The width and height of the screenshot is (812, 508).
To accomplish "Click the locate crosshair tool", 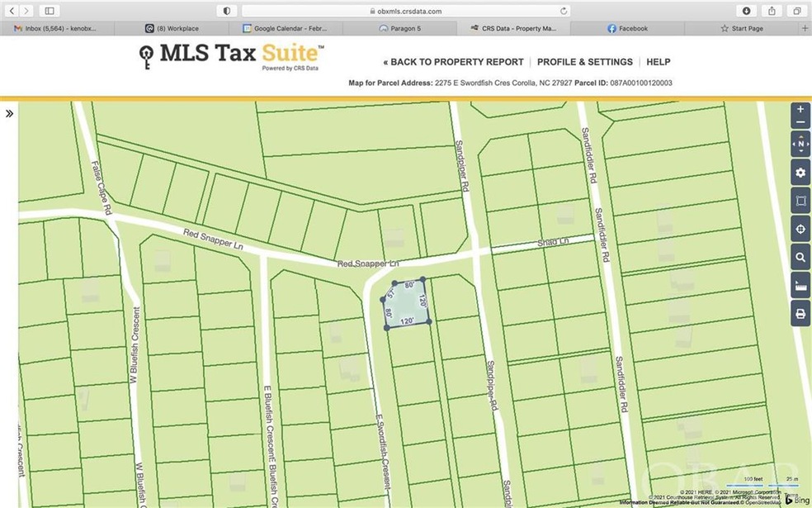I will pyautogui.click(x=800, y=229).
